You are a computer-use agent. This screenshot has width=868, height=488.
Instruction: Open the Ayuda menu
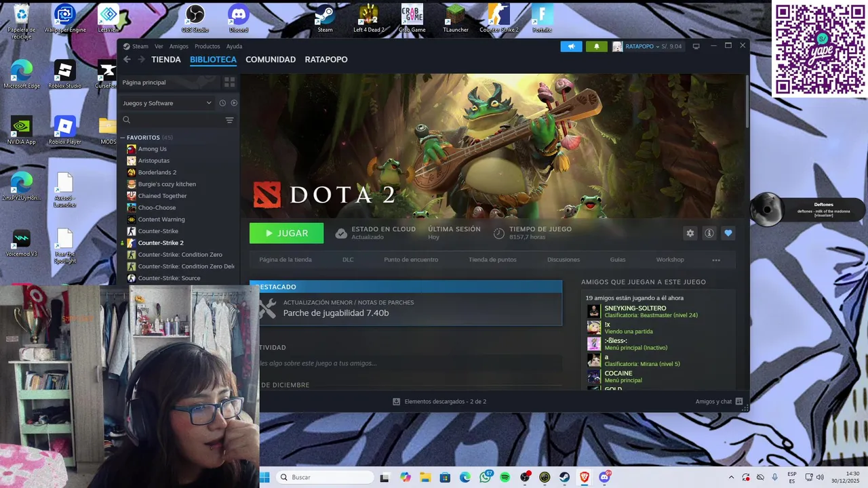pyautogui.click(x=234, y=46)
